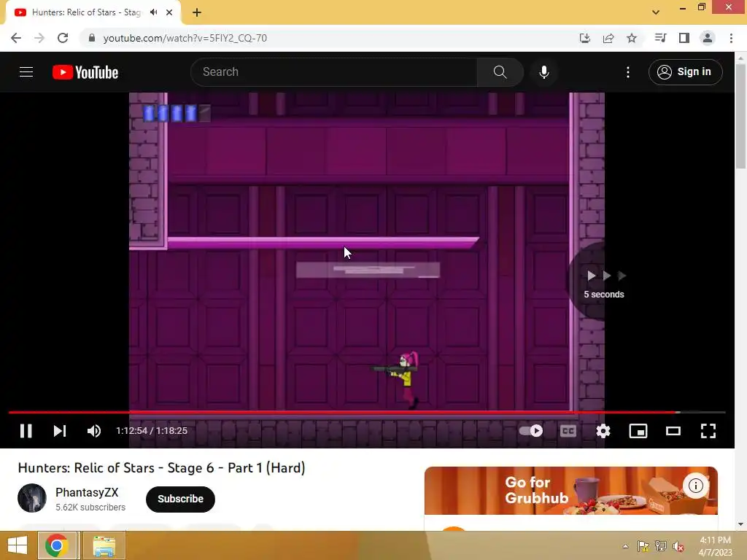
Task: View site information lock icon
Action: click(92, 38)
